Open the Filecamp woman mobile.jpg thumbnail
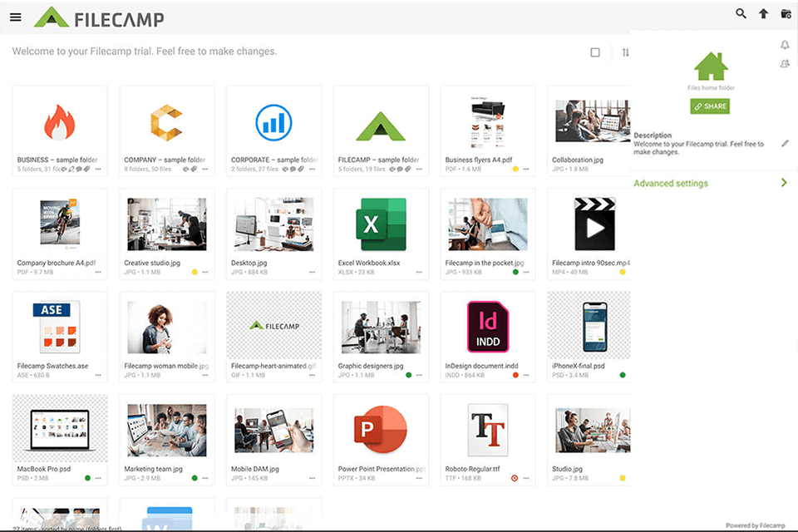The width and height of the screenshot is (798, 532). [167, 327]
